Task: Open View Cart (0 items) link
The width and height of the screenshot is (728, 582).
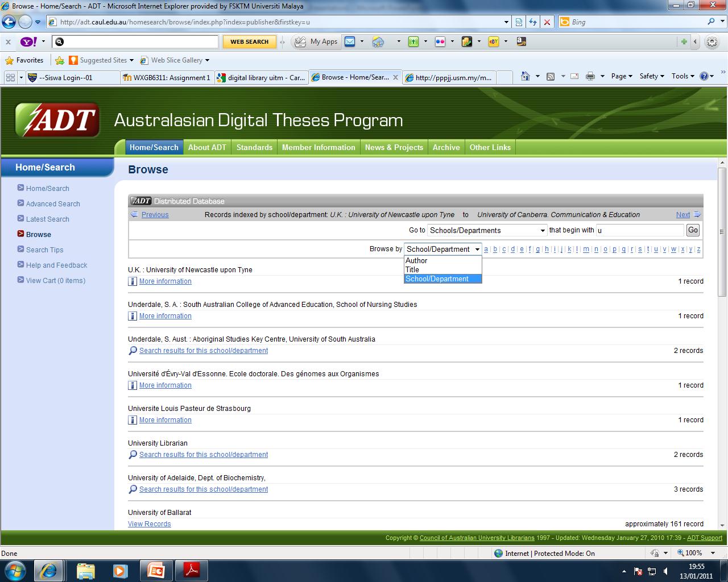Action: 56,281
